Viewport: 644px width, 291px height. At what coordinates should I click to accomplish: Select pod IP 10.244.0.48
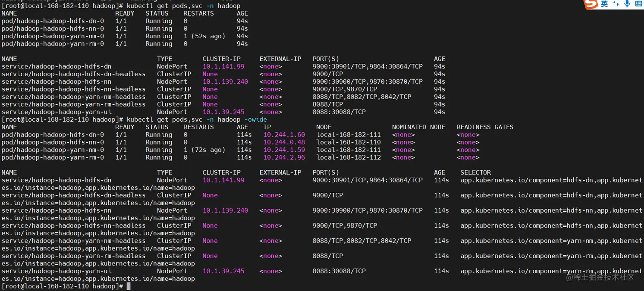[x=284, y=143]
